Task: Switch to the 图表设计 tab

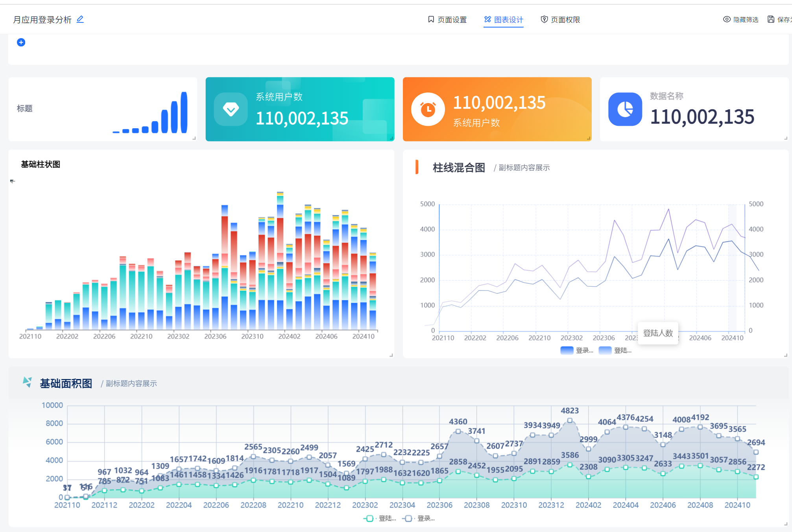Action: point(504,20)
